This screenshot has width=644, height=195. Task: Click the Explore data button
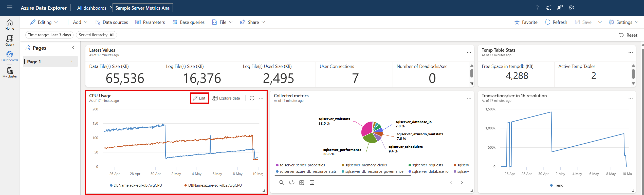click(x=226, y=98)
